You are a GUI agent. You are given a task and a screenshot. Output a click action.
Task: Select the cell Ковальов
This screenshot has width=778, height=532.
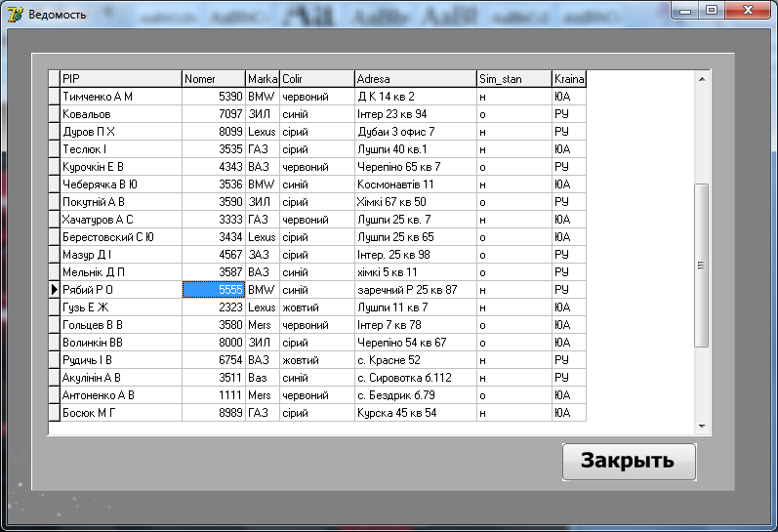click(x=121, y=114)
